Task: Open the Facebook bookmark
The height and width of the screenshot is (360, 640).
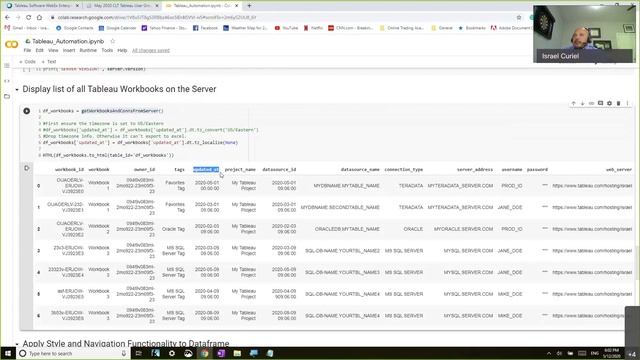Action: pyautogui.click(x=205, y=28)
